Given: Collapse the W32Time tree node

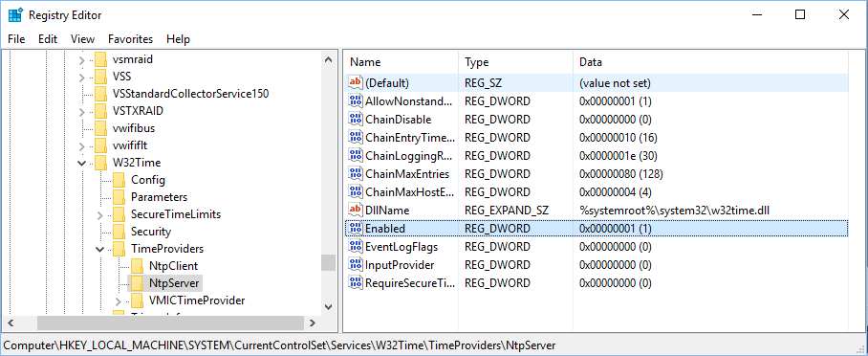Looking at the screenshot, I should pyautogui.click(x=82, y=163).
